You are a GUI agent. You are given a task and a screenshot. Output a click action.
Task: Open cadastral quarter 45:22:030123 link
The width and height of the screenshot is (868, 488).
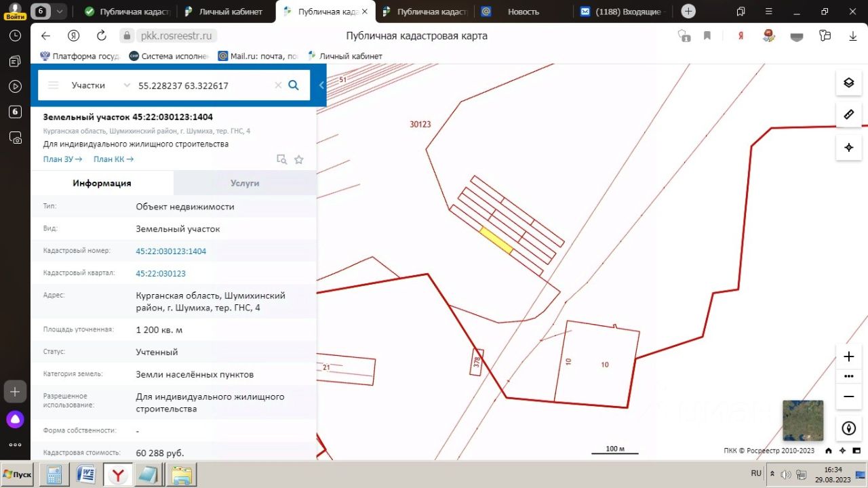(x=161, y=273)
